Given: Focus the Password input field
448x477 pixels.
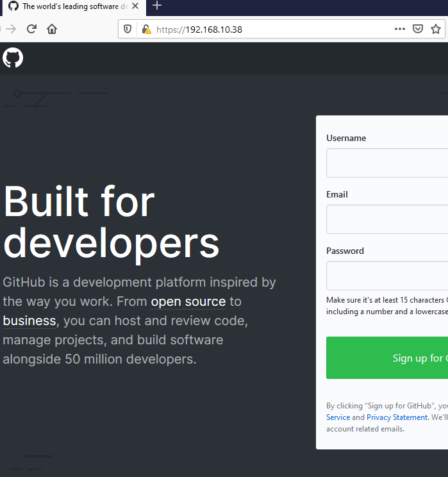Looking at the screenshot, I should tap(387, 276).
